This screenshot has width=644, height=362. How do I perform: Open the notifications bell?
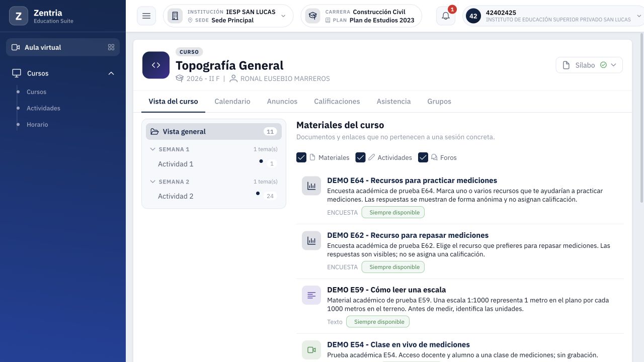(x=446, y=16)
